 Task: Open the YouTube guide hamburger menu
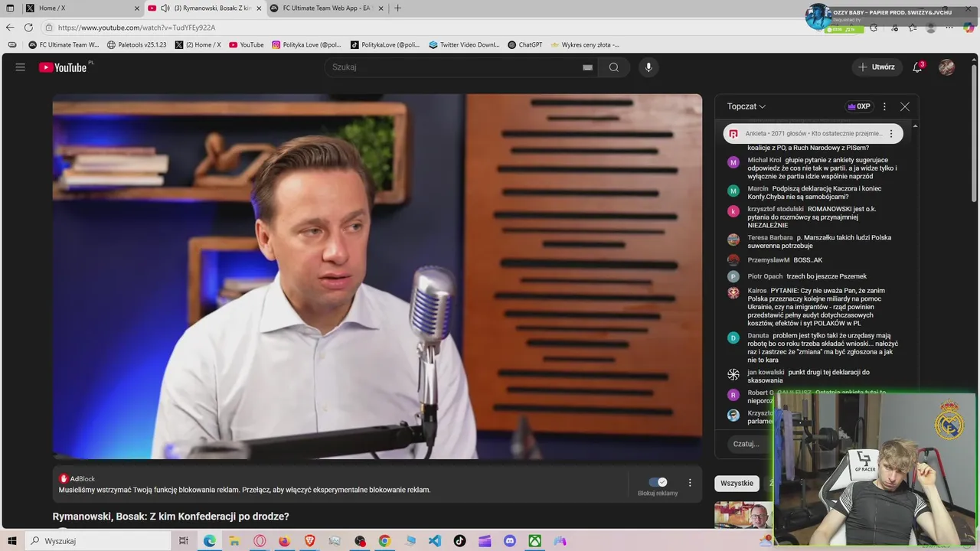click(21, 67)
